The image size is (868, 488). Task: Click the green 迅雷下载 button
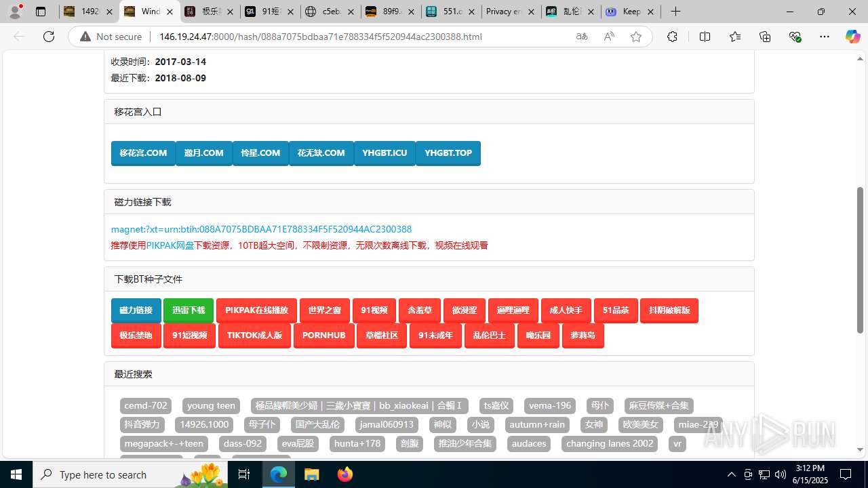coord(189,310)
